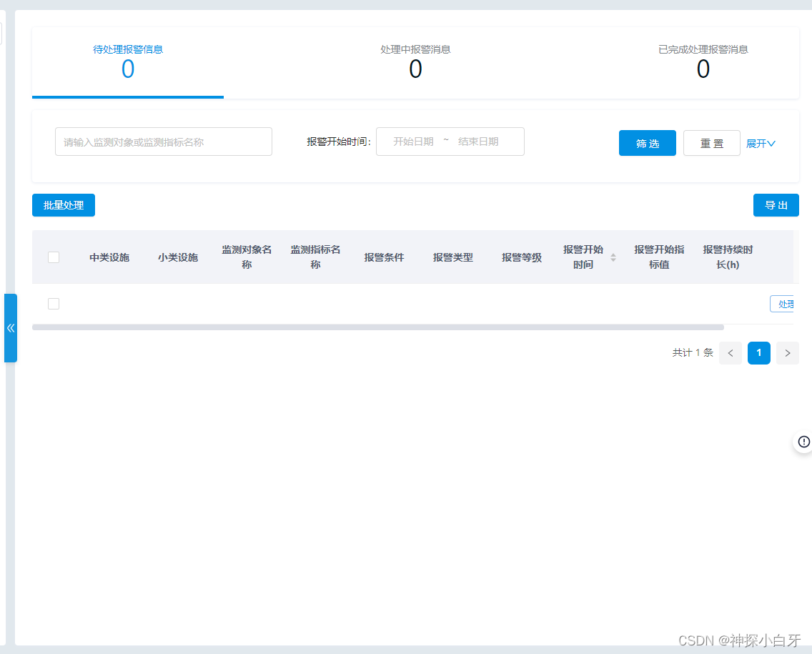Viewport: 812px width, 654px height.
Task: Check the first table row checkbox
Action: pyautogui.click(x=54, y=304)
